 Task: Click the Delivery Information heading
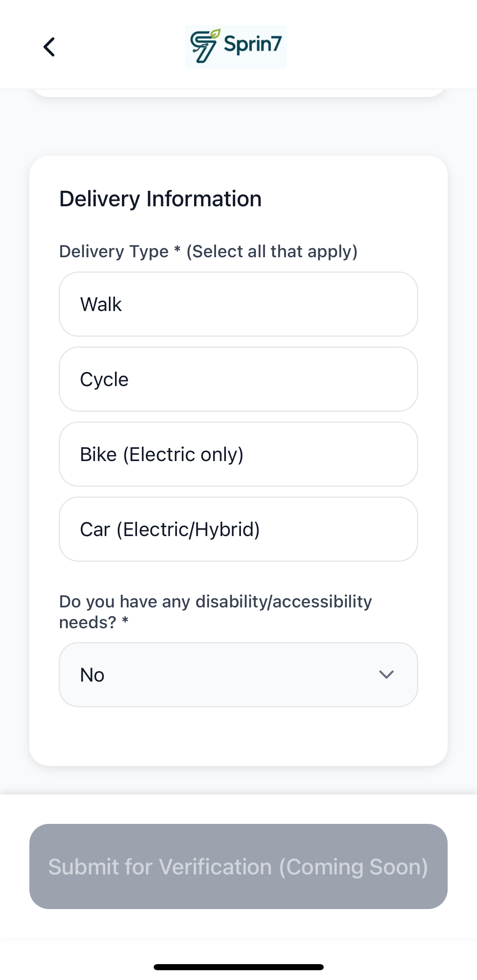coord(160,199)
